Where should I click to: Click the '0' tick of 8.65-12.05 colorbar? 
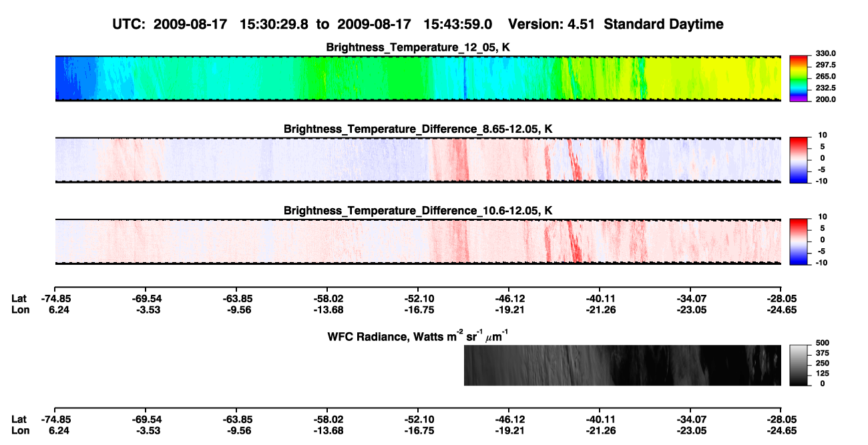(822, 158)
